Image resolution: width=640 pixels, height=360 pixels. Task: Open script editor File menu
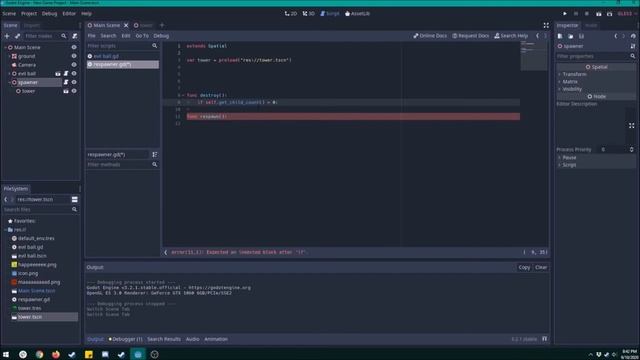pyautogui.click(x=91, y=36)
